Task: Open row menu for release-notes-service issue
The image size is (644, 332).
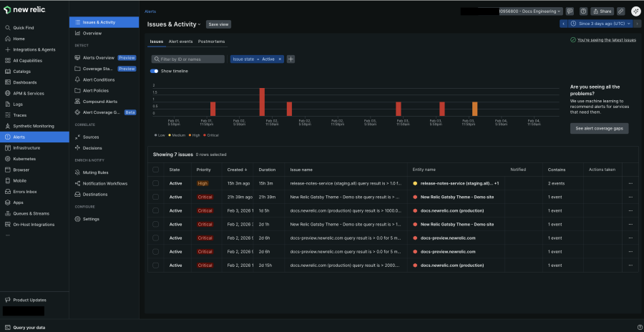Action: click(630, 183)
